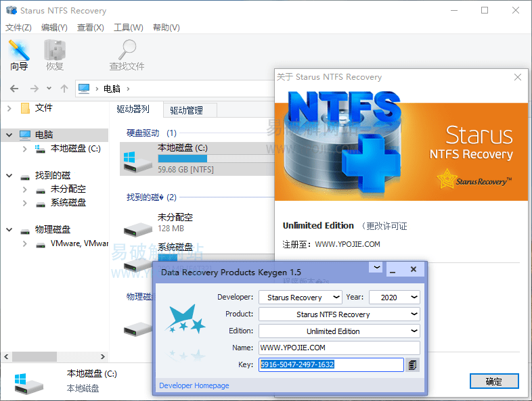Screen dimensions: 532x401
Task: Click the Name input field
Action: [x=338, y=348]
